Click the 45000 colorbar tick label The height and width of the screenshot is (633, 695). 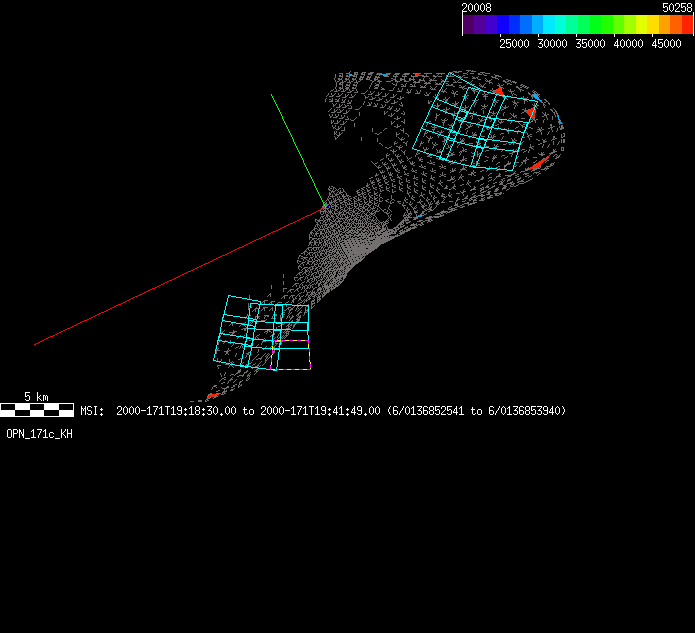[666, 43]
